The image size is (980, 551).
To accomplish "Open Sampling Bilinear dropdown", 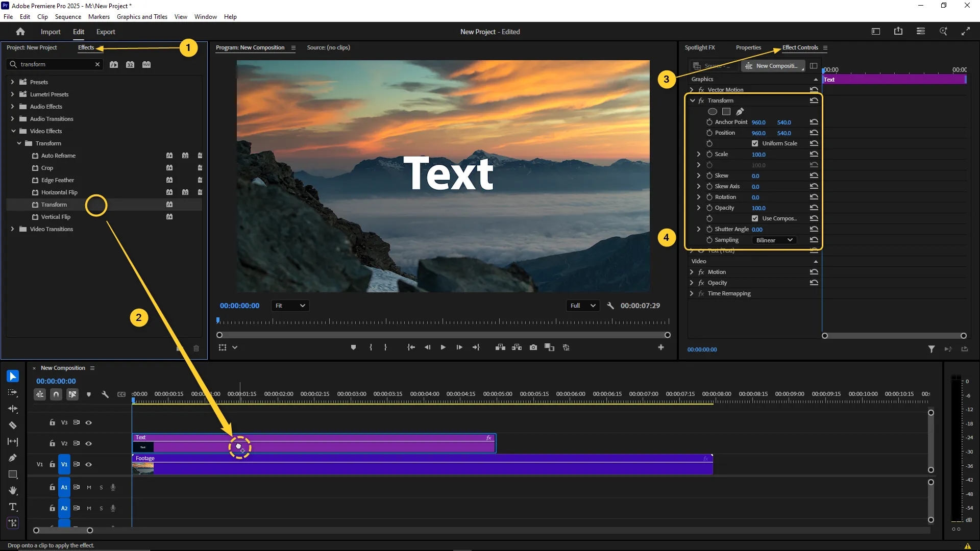I will click(774, 240).
